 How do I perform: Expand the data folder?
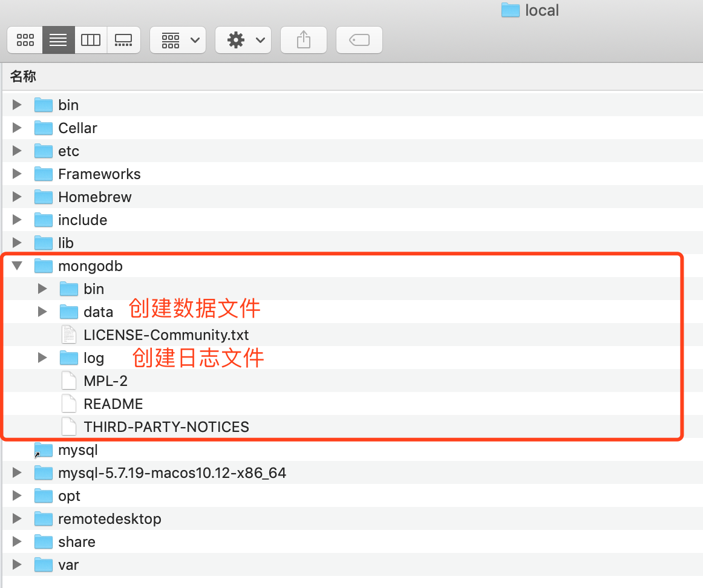[x=42, y=312]
